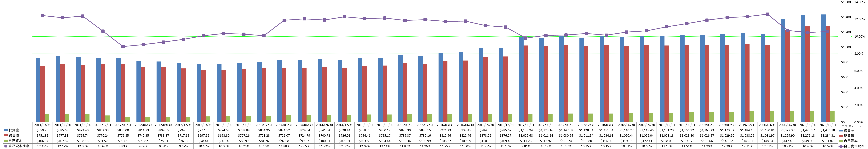Click the red total liabilities bar for 2017/03/31

click(x=526, y=84)
